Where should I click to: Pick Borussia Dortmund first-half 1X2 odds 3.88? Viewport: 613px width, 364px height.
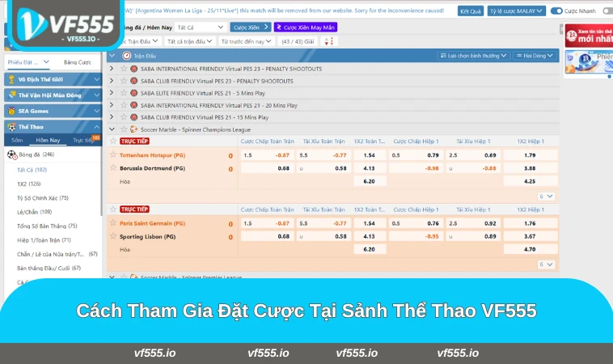pyautogui.click(x=531, y=168)
